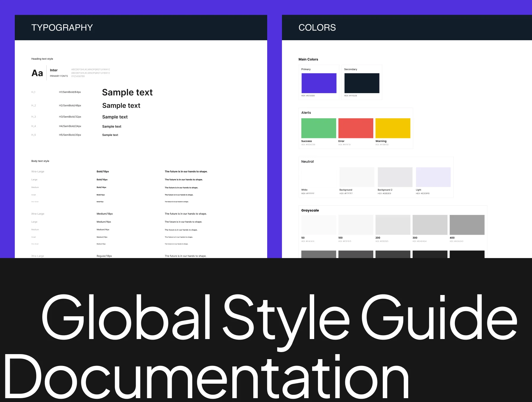
Task: Click the 'HEX: #FFFFFF' value under White
Action: 308,193
